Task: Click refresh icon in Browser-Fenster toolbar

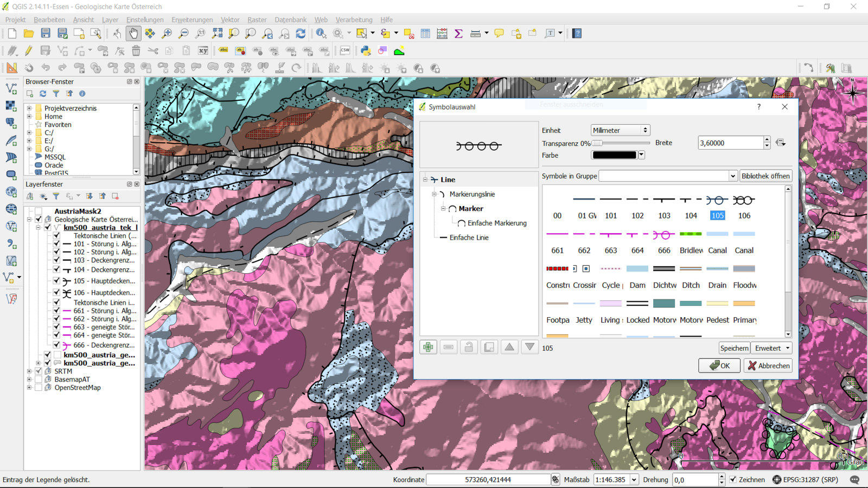Action: (43, 94)
